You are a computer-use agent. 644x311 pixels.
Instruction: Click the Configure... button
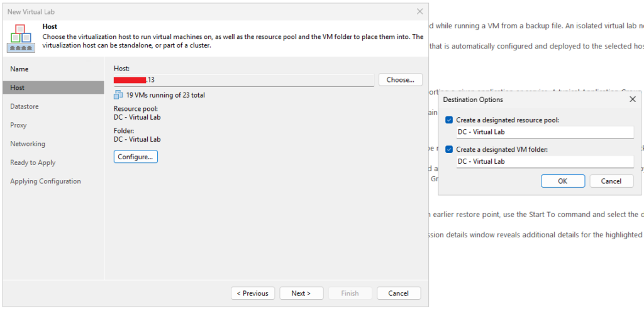[x=136, y=157]
